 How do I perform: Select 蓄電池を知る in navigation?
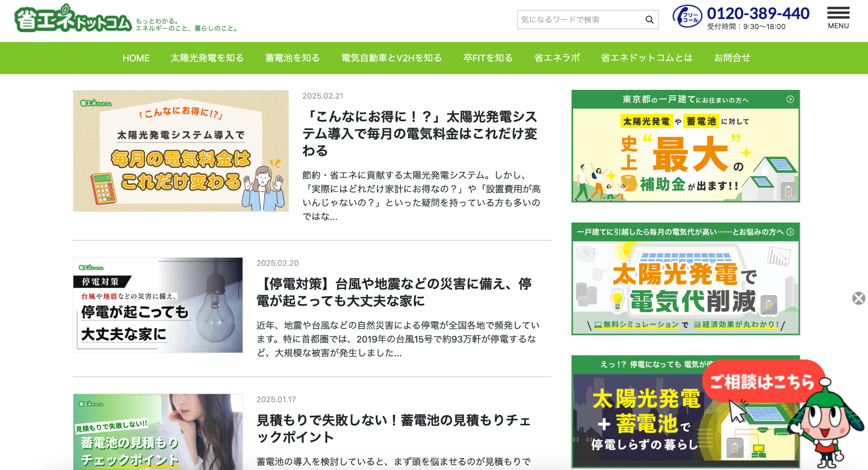[292, 58]
